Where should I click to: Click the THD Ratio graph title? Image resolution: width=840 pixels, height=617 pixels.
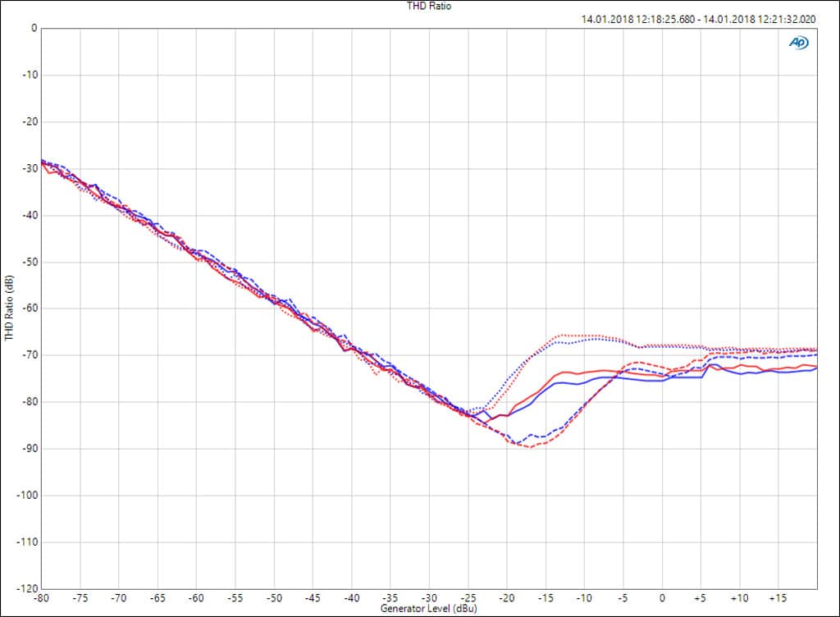[x=429, y=6]
